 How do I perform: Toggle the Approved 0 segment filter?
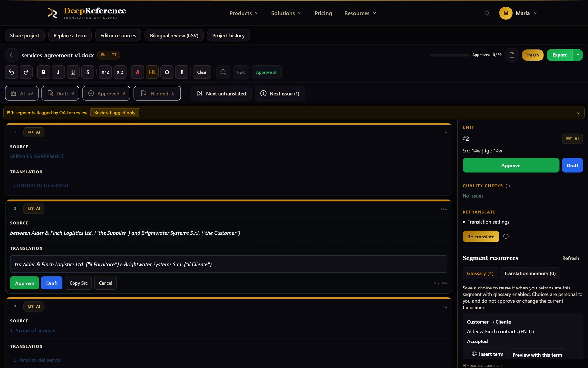click(106, 93)
